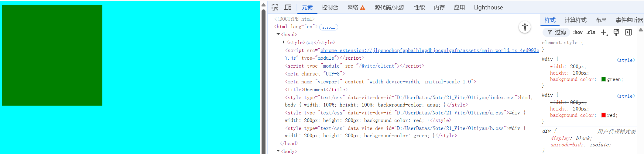
Task: Select the b.css style element line
Action: coord(405,132)
